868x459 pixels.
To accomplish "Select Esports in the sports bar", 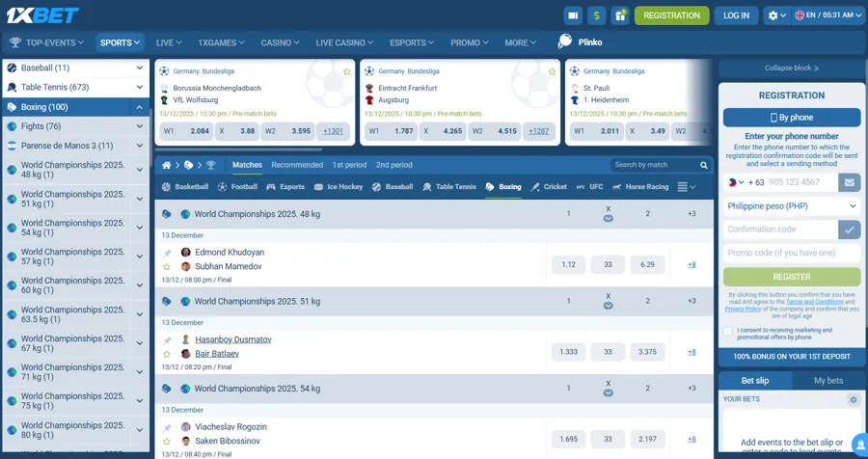I will pyautogui.click(x=285, y=187).
